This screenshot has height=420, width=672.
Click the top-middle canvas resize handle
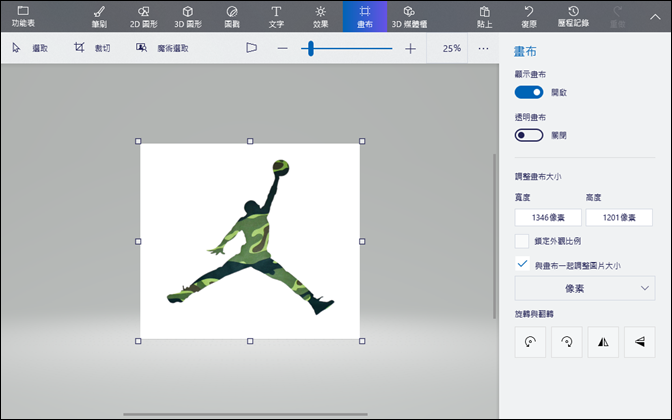250,141
